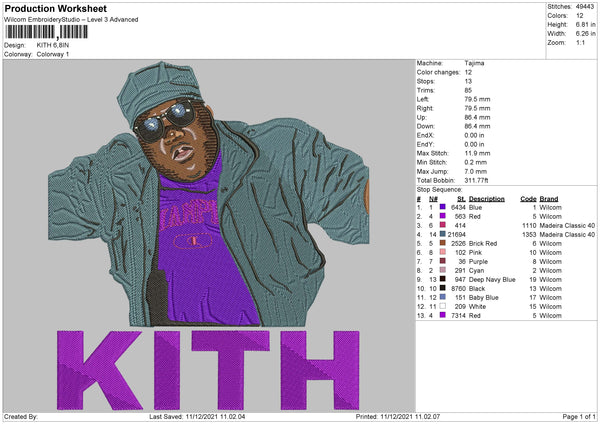Select the Black color swatch
Viewport: 600px width, 424px height.
[442, 288]
